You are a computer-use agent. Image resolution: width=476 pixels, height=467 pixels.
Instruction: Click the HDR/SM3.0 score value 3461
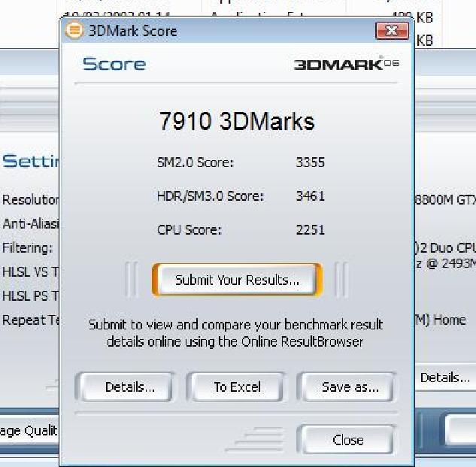click(x=311, y=196)
